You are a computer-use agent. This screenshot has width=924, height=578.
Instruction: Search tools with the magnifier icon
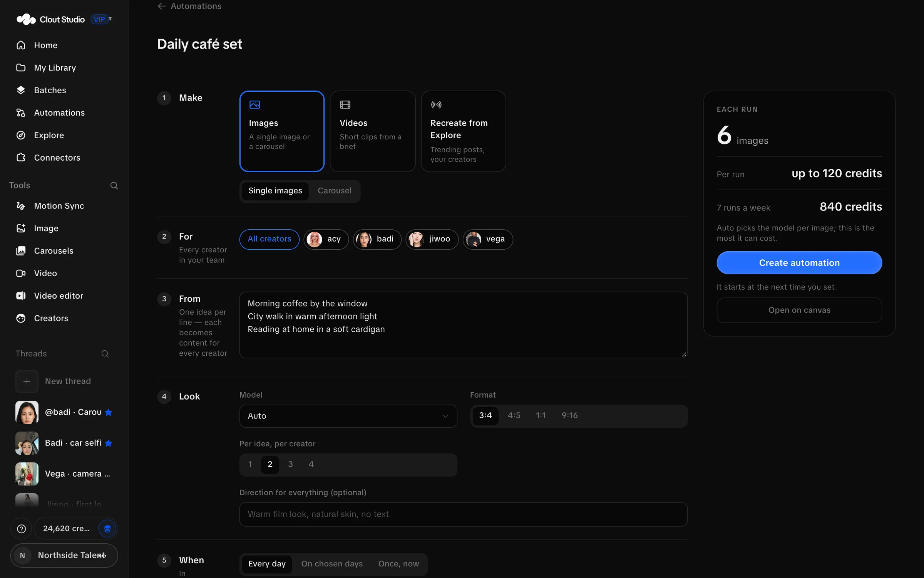[114, 185]
